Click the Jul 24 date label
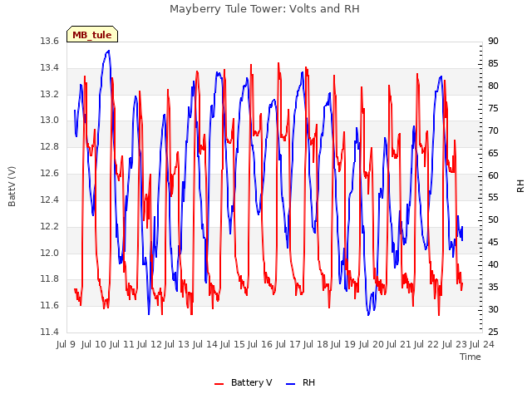Image resolution: width=532 pixels, height=399 pixels. click(x=481, y=344)
